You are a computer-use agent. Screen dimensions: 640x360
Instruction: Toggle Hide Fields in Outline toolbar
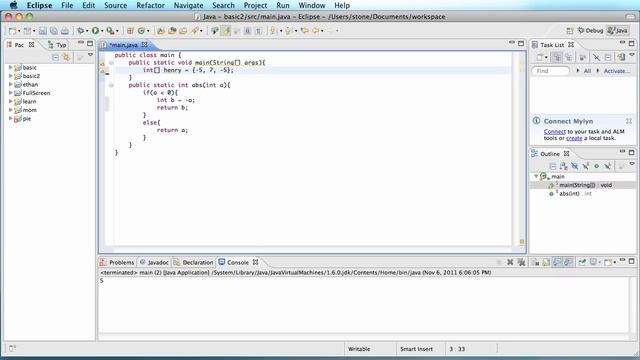575,166
